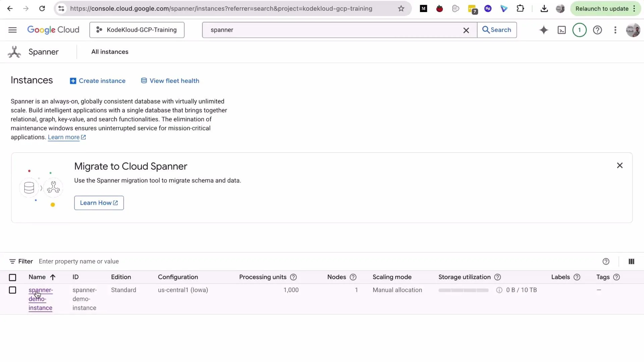Reload the page with the refresh icon

click(42, 9)
